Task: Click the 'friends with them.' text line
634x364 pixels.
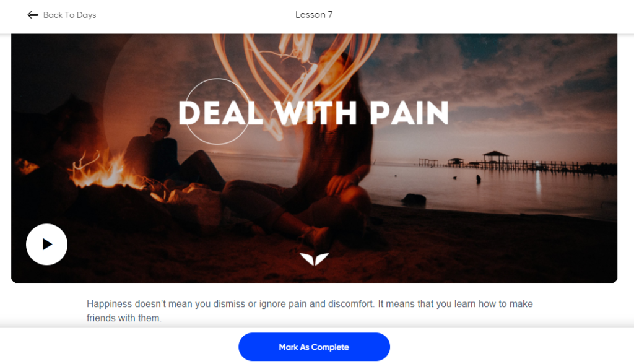Action: coord(124,318)
